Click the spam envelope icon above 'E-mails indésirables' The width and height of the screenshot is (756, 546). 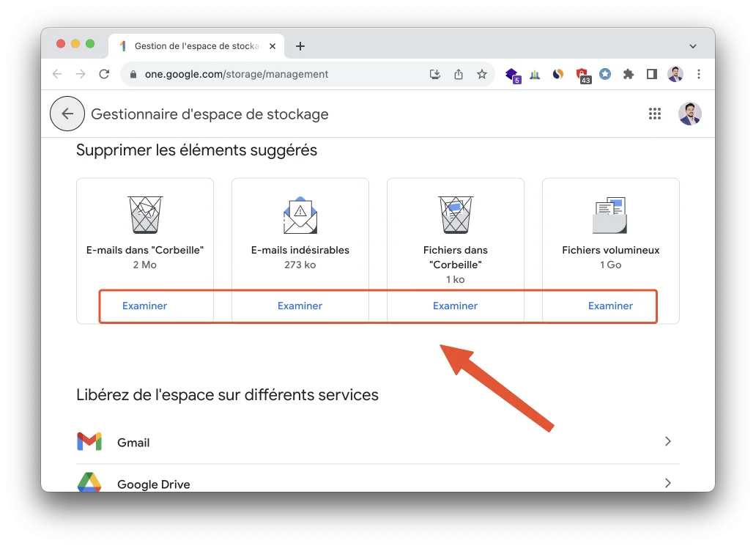coord(300,214)
